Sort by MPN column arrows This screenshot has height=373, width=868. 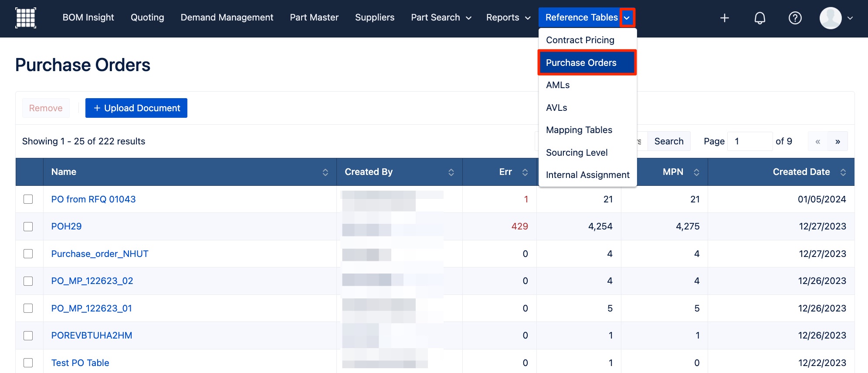tap(696, 172)
